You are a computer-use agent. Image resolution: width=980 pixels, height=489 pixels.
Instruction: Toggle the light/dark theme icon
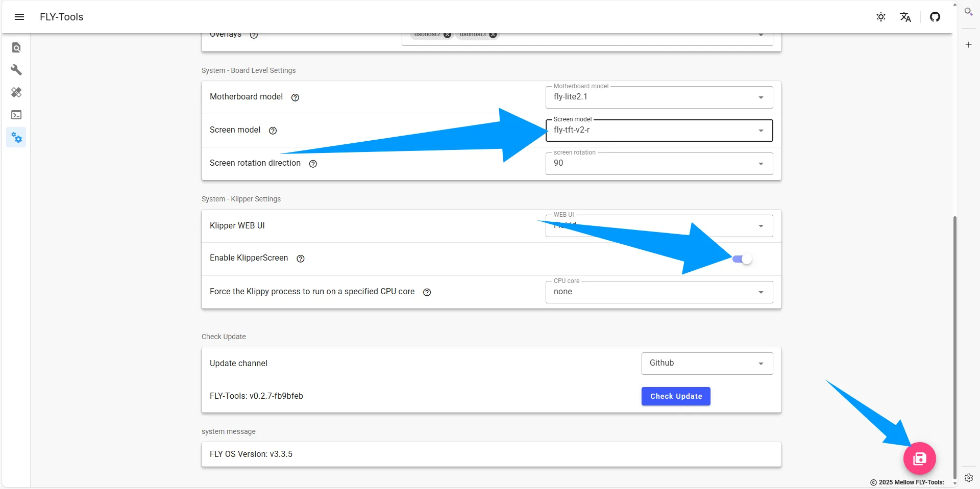click(x=881, y=17)
